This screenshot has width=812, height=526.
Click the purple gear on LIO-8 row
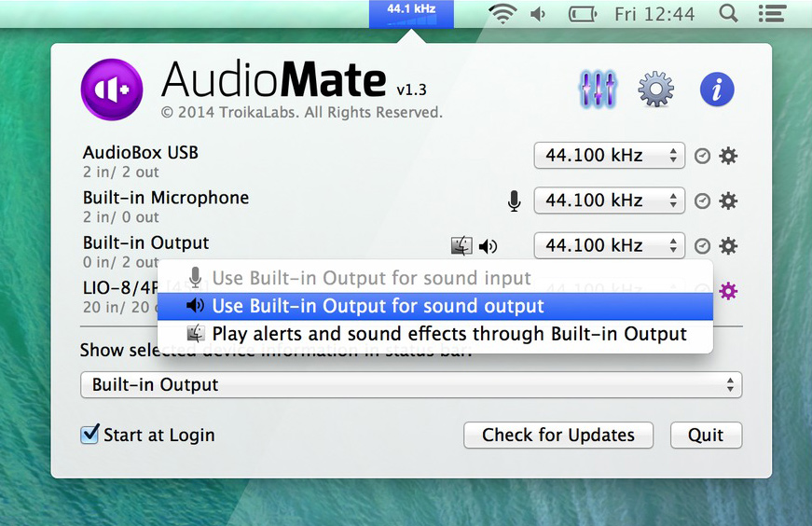pos(728,291)
